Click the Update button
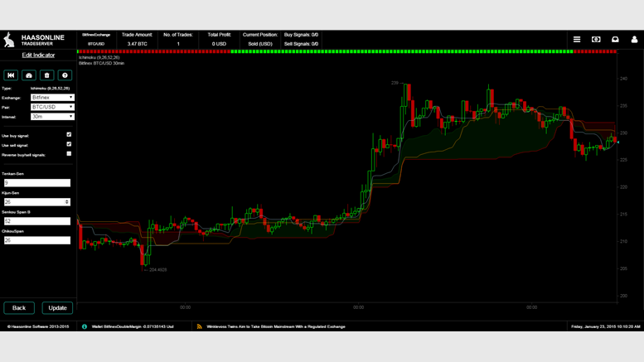The image size is (644, 362). 57,308
